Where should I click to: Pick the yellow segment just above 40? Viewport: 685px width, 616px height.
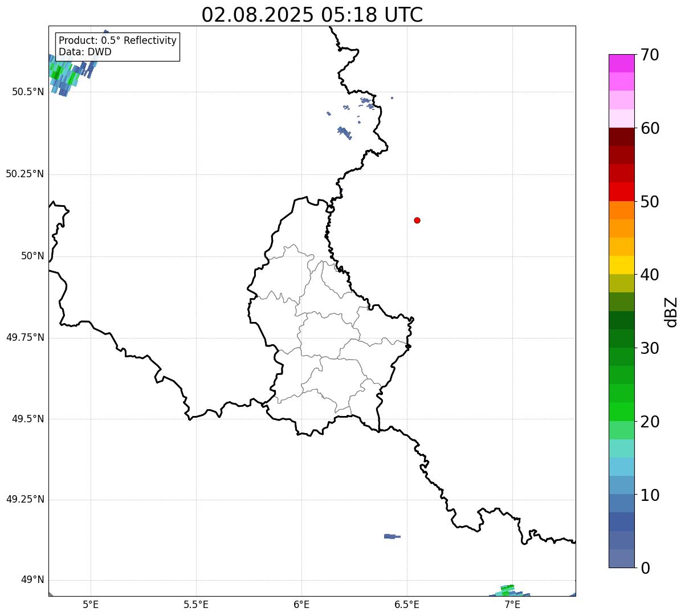coord(621,265)
